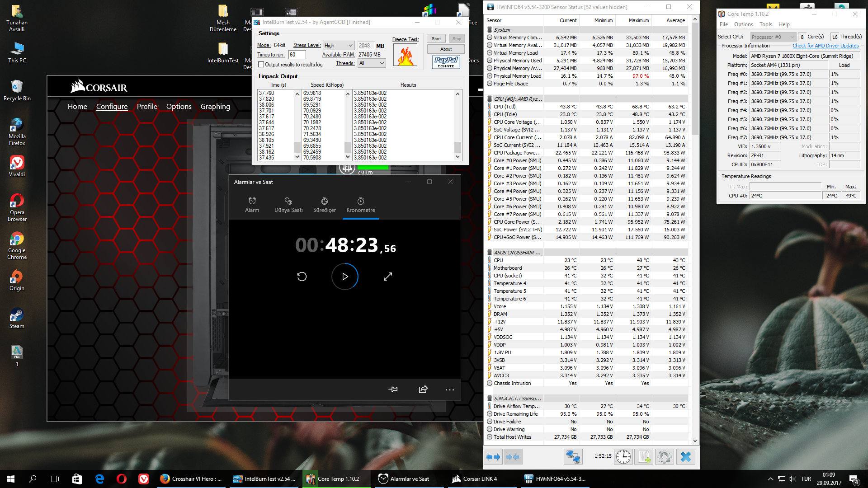
Task: Switch to Süreölçer timer tab
Action: [x=325, y=205]
